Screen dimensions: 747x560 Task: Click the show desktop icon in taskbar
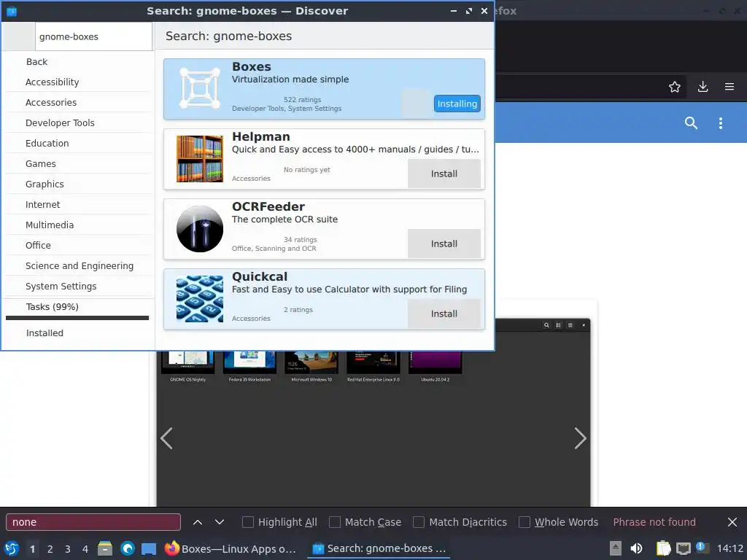coord(149,548)
